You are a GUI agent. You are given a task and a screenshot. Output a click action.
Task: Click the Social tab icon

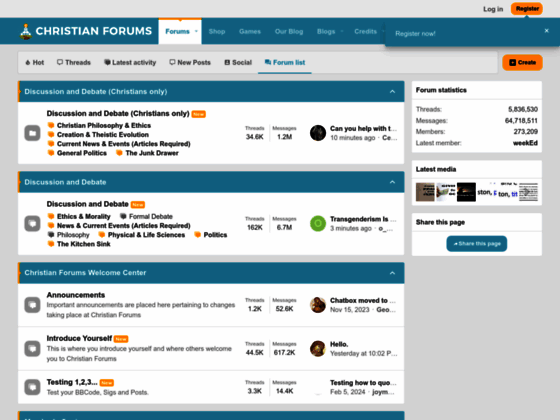(x=227, y=62)
